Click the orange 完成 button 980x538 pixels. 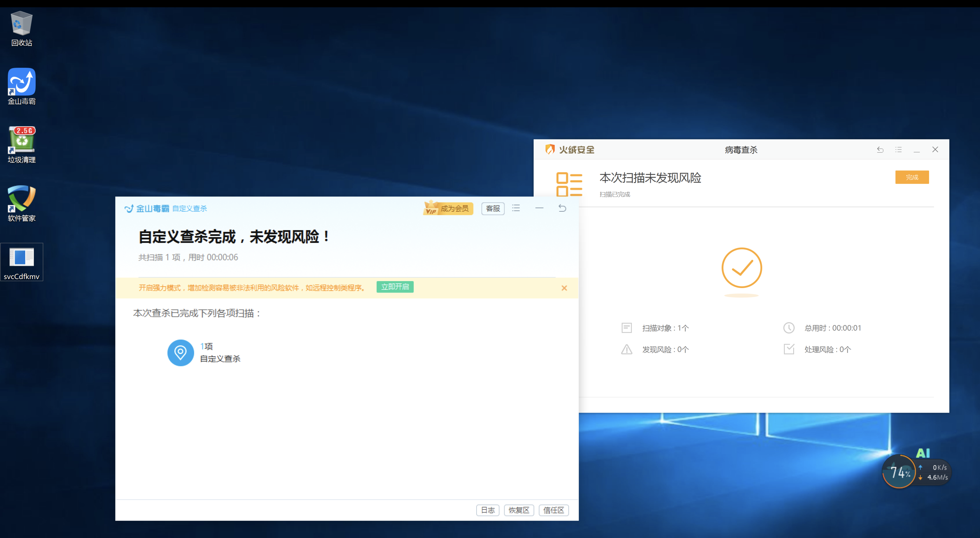click(912, 177)
